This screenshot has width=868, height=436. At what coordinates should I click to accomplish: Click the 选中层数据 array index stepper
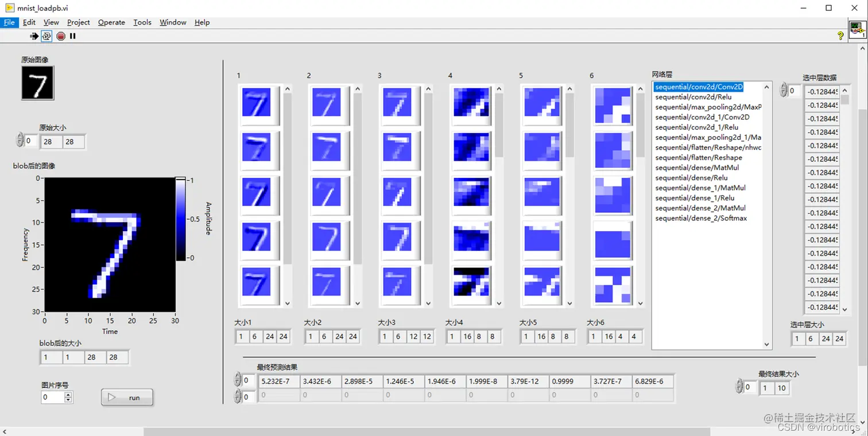click(x=784, y=91)
